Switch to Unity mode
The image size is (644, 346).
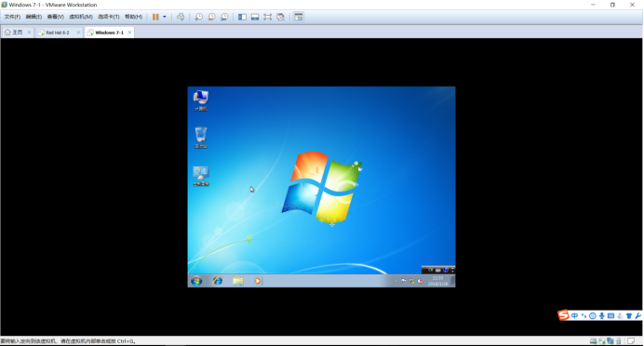coord(280,17)
